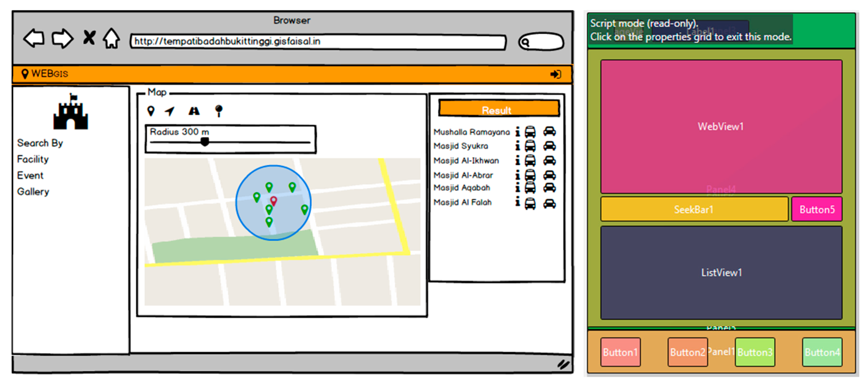
Task: Open the Facility menu item
Action: coord(33,159)
